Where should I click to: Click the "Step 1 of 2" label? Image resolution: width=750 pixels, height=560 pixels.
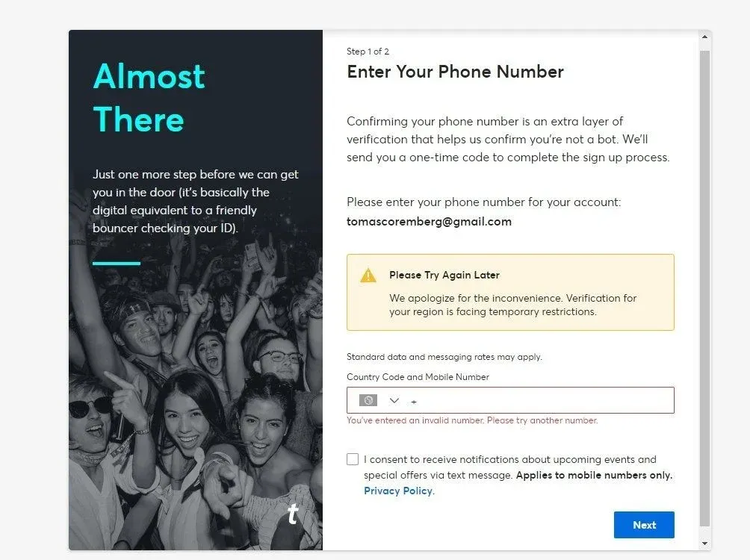click(x=368, y=52)
